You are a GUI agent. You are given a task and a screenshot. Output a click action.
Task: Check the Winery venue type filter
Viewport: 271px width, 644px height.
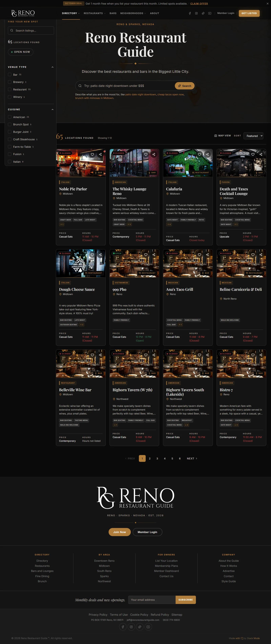coord(10,97)
